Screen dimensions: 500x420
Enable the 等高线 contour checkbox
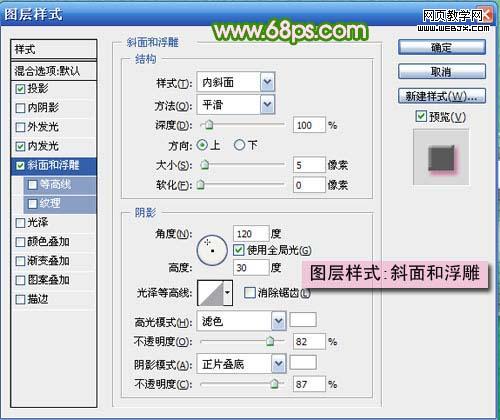point(33,184)
